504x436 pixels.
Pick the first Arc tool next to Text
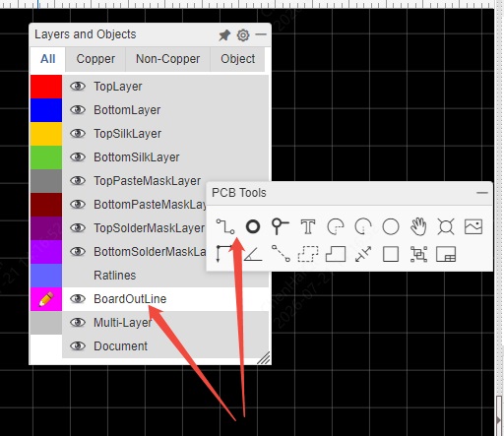(x=336, y=226)
